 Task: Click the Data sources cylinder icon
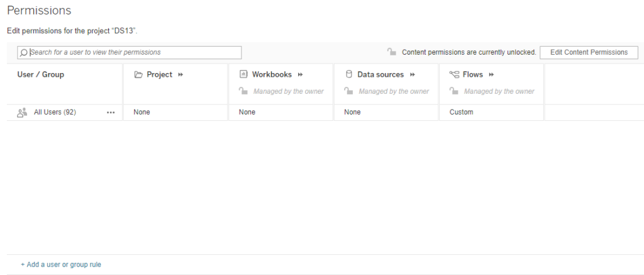(x=349, y=75)
